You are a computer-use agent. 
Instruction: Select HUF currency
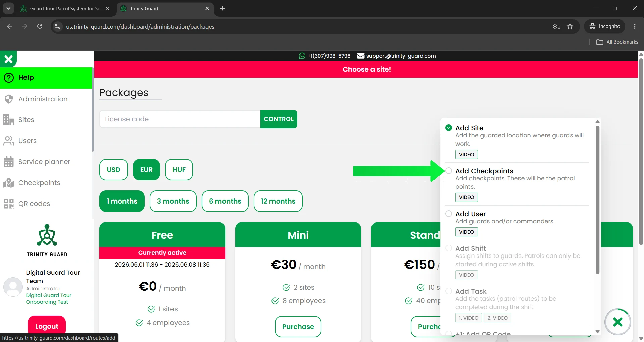[x=179, y=170]
